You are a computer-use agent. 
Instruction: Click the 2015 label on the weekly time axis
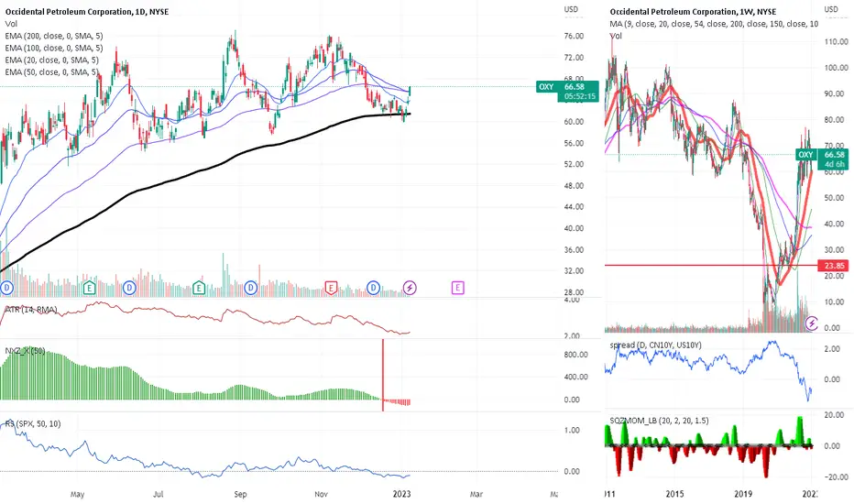[674, 494]
